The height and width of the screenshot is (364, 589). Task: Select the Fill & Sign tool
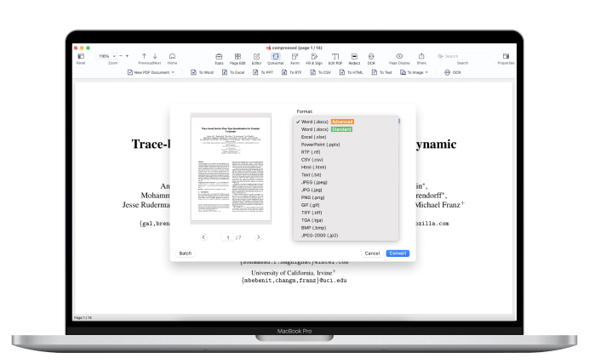click(x=314, y=57)
